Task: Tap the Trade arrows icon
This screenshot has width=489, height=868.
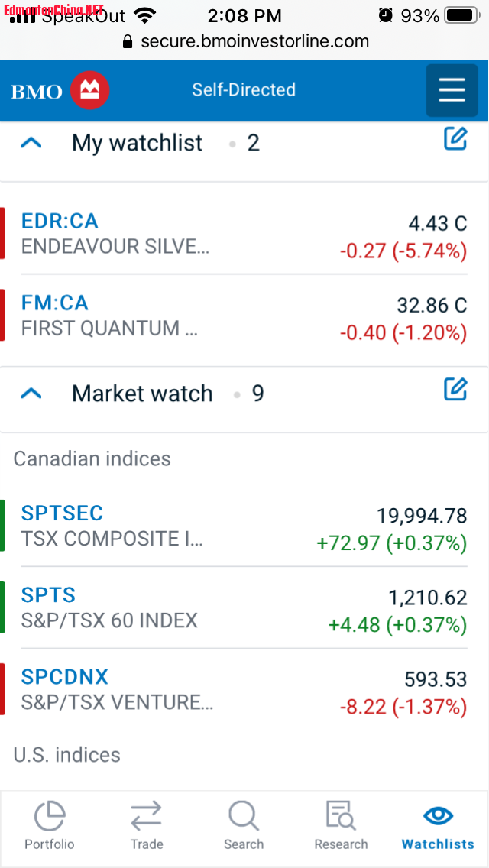Action: pos(146,816)
